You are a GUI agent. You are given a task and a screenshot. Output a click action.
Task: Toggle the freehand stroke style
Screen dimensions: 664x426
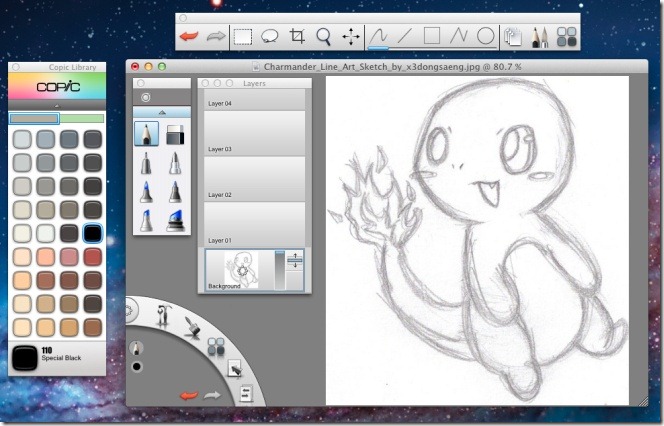pos(379,37)
